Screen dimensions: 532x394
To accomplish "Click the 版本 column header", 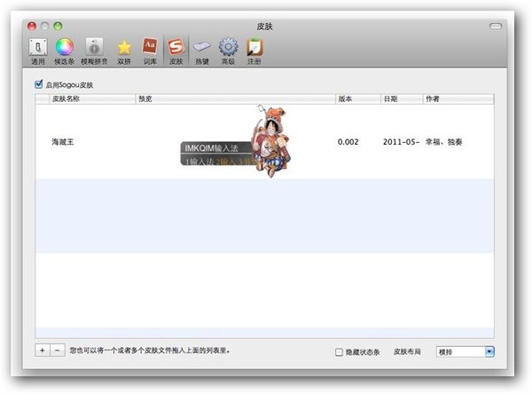I will 358,98.
